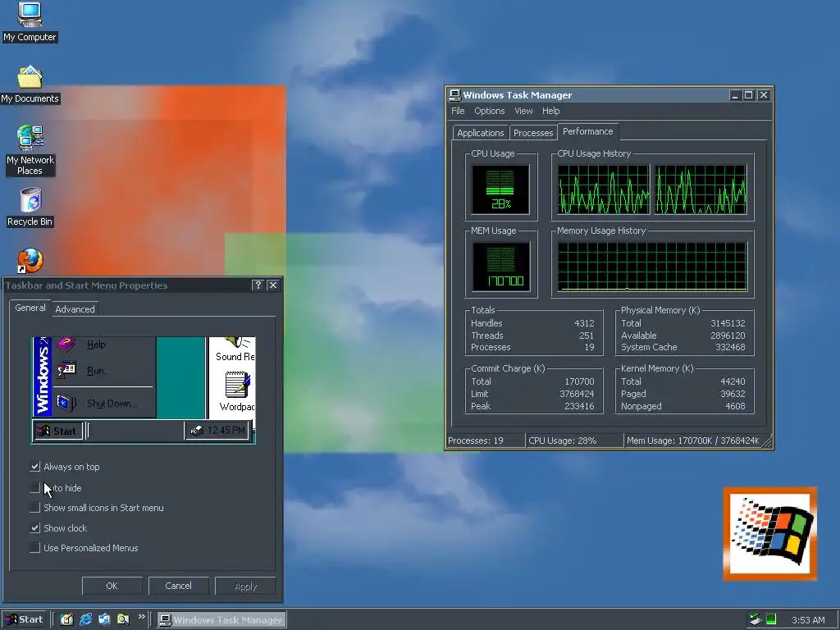Click the Task Manager resize grip corner

click(x=767, y=442)
